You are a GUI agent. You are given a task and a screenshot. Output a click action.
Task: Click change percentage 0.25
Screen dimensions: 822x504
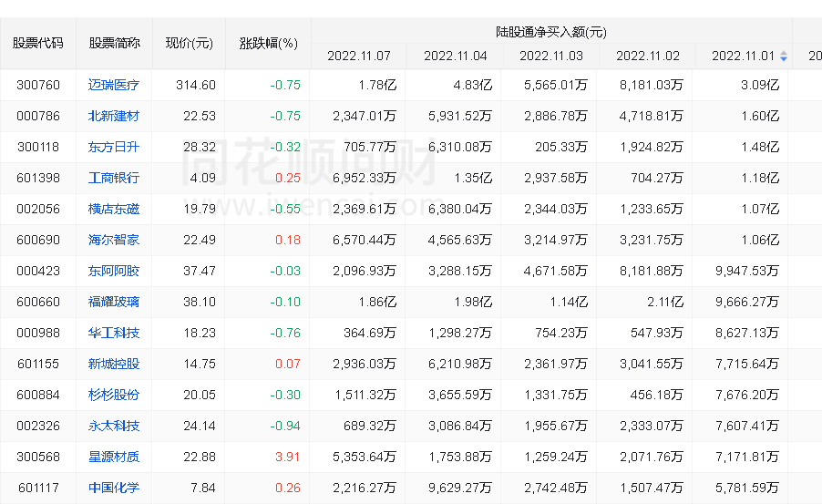tap(288, 178)
